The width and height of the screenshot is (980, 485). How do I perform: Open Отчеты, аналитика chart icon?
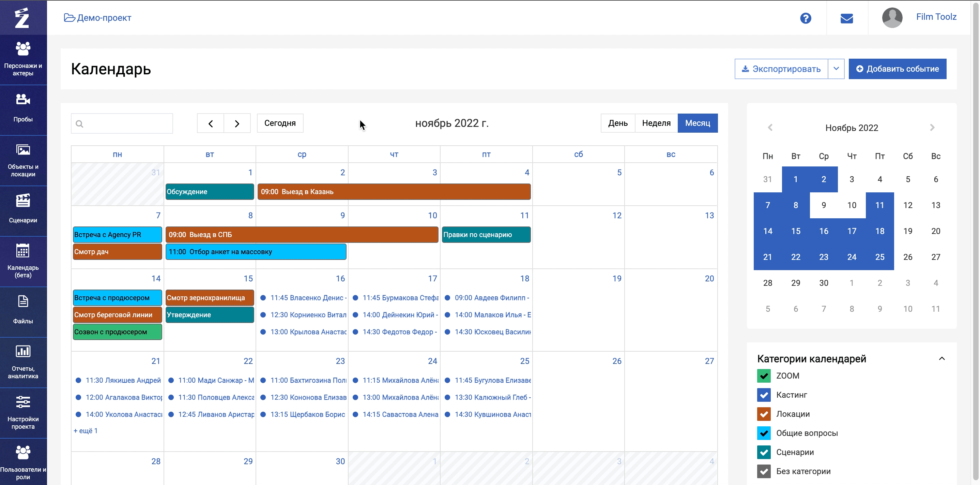click(23, 351)
